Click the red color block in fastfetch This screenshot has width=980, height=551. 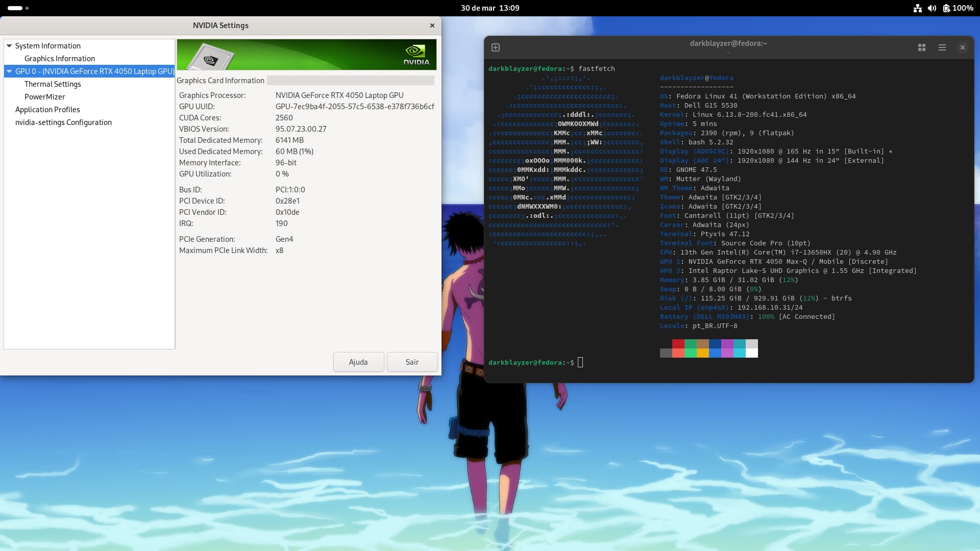[678, 344]
